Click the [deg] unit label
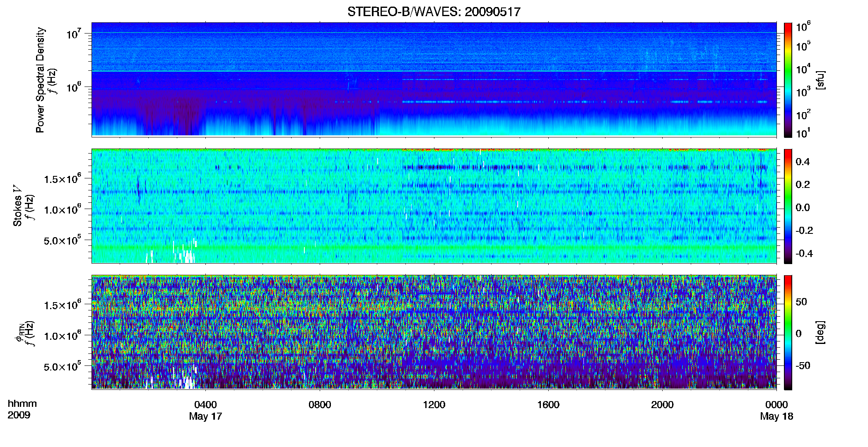This screenshot has width=868, height=447. pos(820,332)
